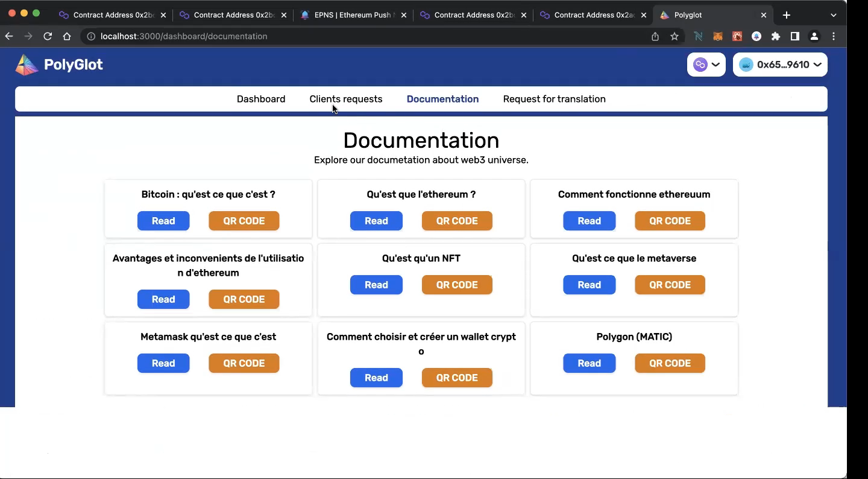Click the Documentation page heading
Image resolution: width=868 pixels, height=479 pixels.
pyautogui.click(x=421, y=141)
